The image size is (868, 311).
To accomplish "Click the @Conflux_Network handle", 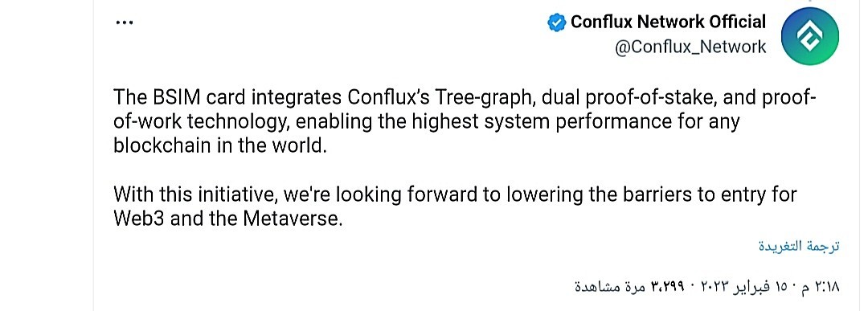I will [690, 47].
